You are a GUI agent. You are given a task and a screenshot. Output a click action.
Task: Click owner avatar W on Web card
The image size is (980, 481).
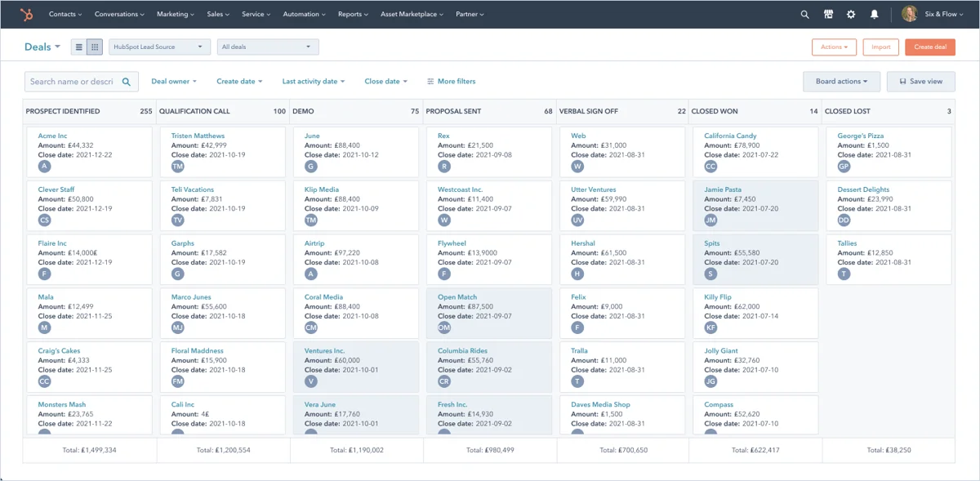point(577,166)
